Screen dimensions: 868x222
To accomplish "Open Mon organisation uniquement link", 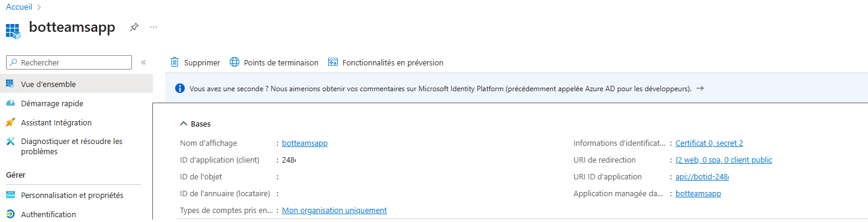I will coord(334,210).
